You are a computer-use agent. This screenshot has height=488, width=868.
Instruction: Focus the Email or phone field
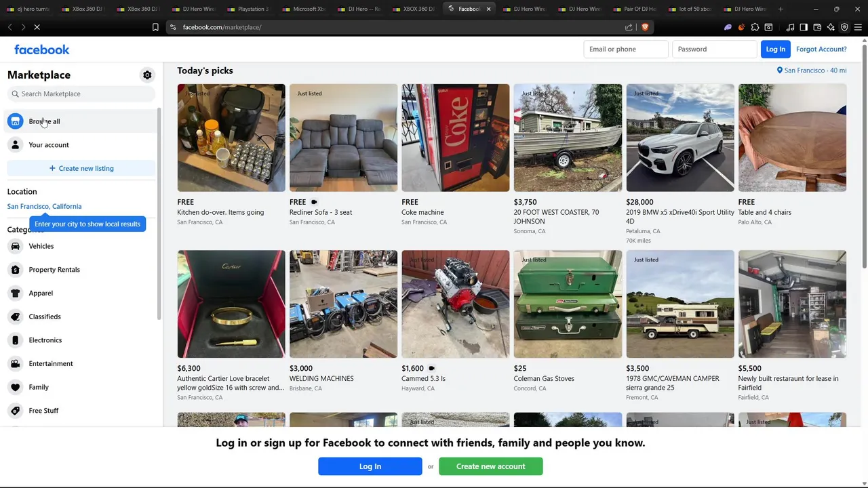pyautogui.click(x=626, y=49)
